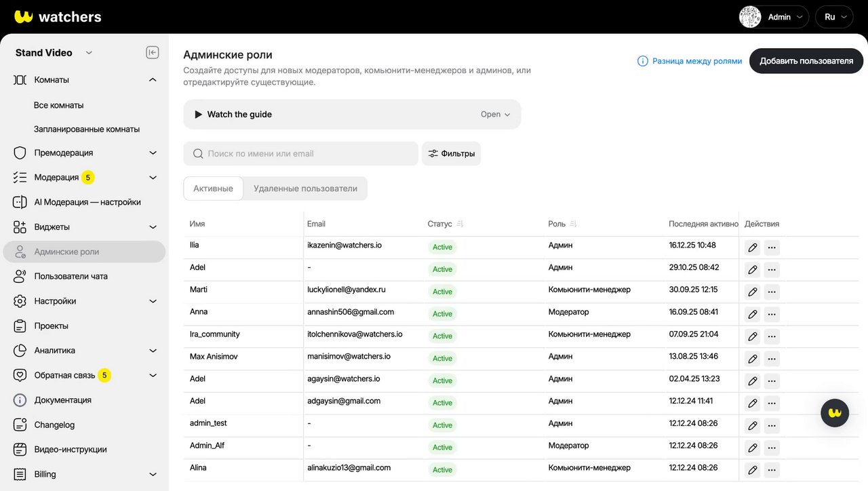Select the Активные tab
868x491 pixels.
click(x=213, y=189)
